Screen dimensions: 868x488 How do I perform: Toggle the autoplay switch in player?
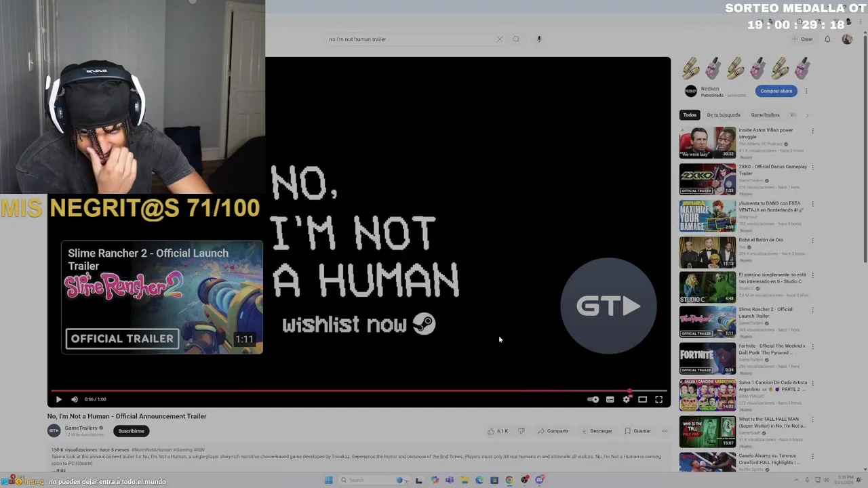(x=593, y=399)
